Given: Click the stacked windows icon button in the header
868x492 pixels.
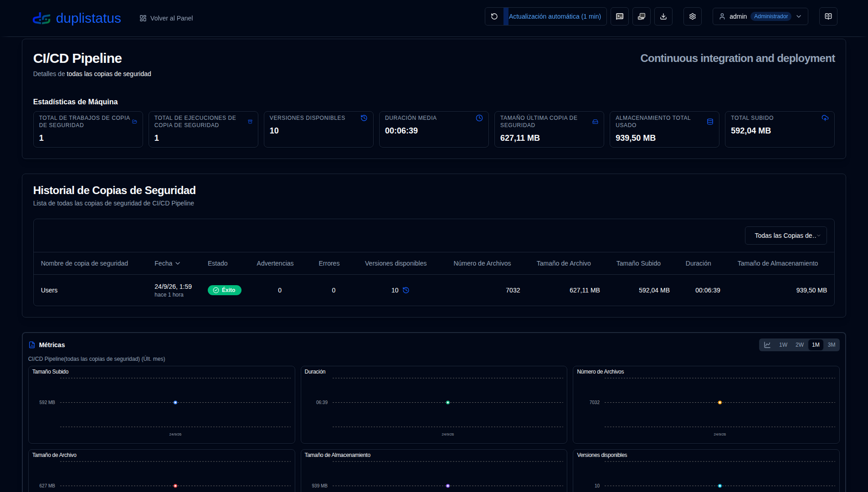Looking at the screenshot, I should pyautogui.click(x=642, y=16).
